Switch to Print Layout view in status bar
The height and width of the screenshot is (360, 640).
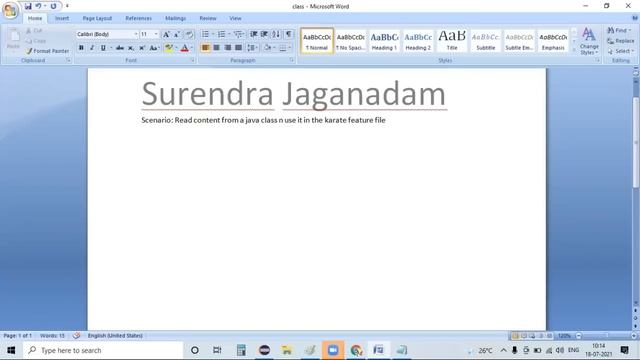click(x=515, y=336)
